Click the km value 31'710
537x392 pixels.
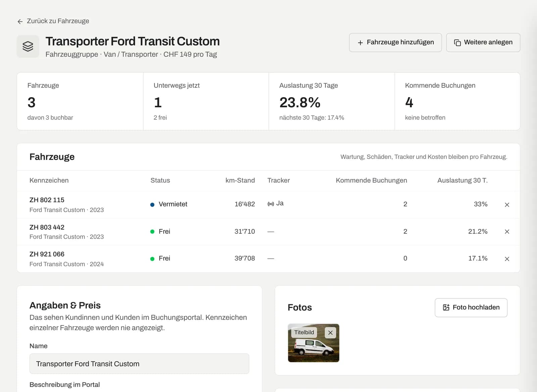(245, 231)
